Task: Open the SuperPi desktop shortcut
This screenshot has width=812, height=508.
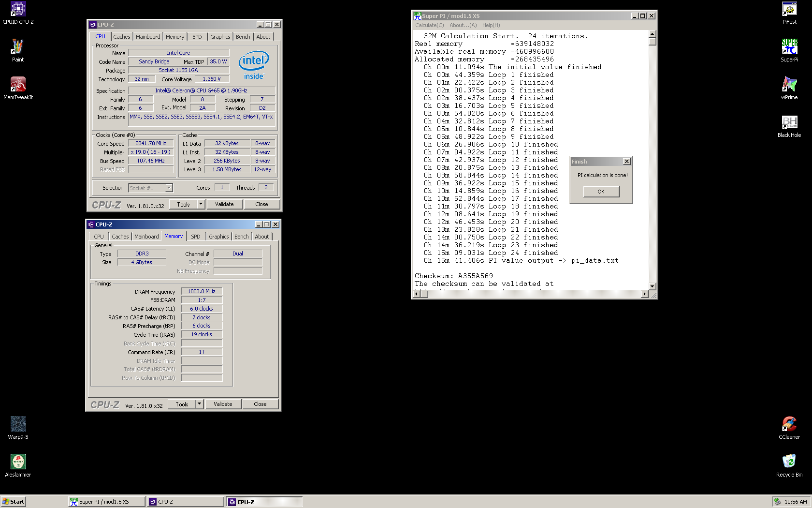Action: [x=789, y=50]
